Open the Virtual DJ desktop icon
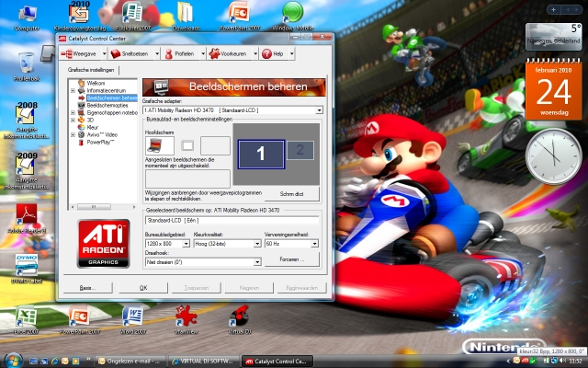 coord(239,319)
